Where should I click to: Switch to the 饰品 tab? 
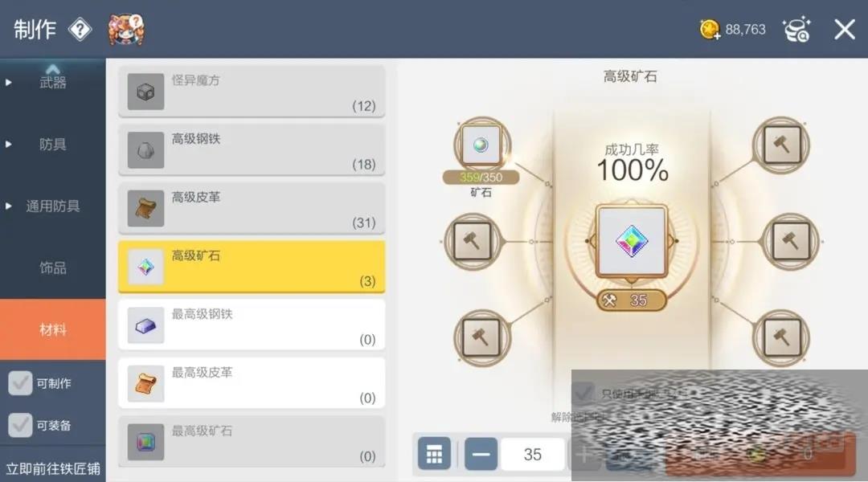point(52,268)
